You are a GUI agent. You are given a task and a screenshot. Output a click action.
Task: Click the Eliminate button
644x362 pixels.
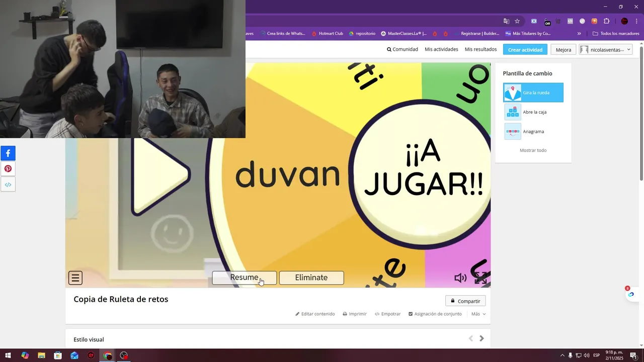tap(311, 278)
